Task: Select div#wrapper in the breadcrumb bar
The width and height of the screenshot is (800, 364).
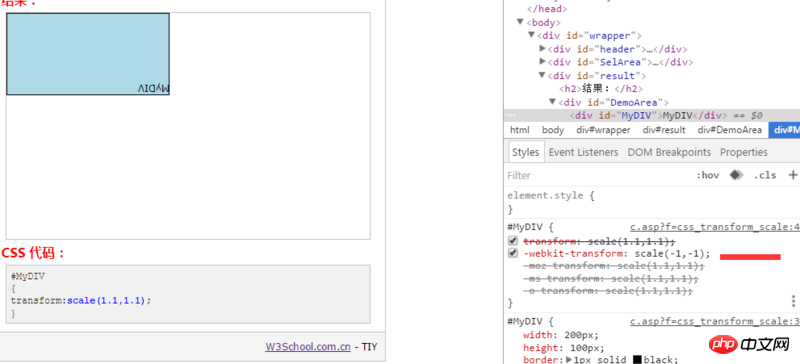Action: coord(604,130)
